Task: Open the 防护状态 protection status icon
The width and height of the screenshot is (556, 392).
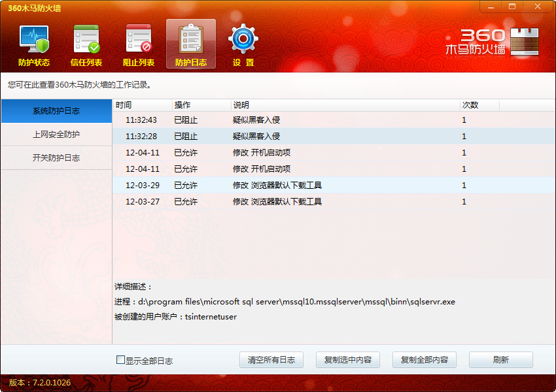Action: point(34,44)
